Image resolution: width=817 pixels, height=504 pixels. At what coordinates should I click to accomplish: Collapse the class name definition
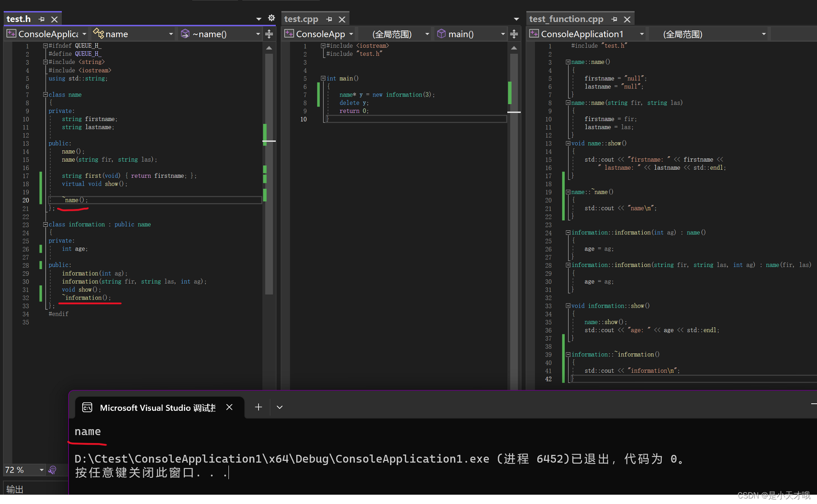pyautogui.click(x=45, y=95)
